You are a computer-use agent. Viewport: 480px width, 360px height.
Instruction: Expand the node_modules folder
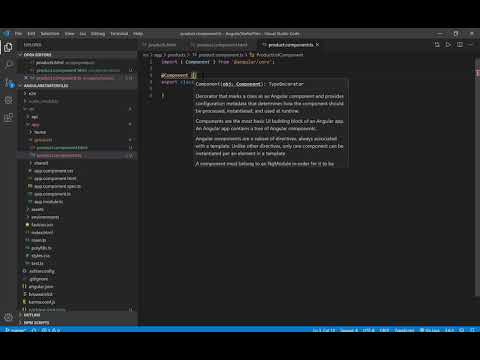click(77, 101)
